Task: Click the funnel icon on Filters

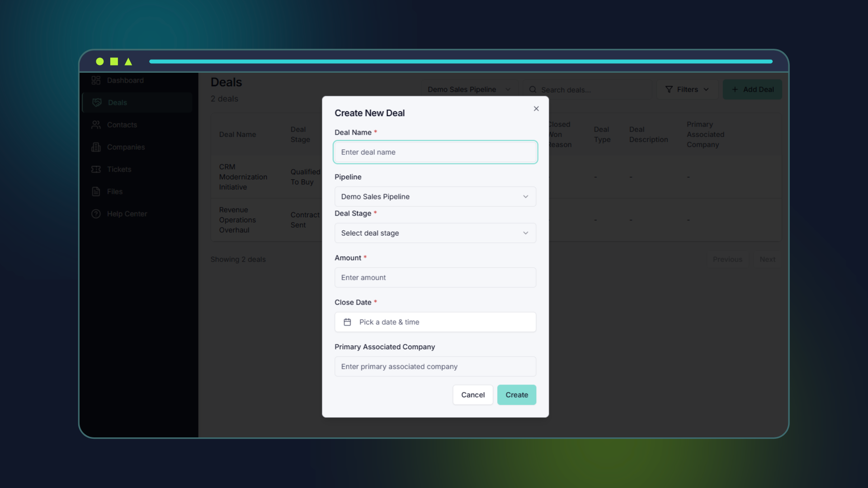Action: pos(670,89)
